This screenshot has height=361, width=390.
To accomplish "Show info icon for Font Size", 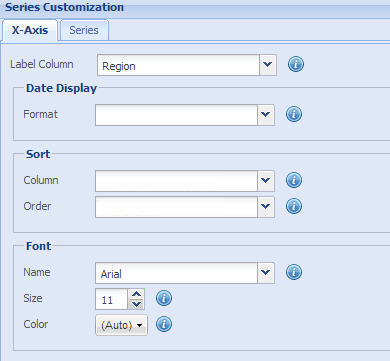I will (164, 298).
